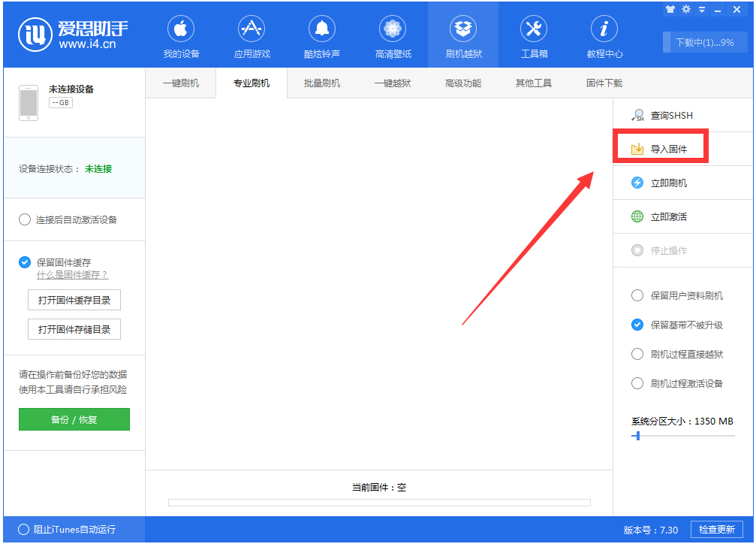Switch to the 批量刷机 tab
This screenshot has width=756, height=544.
[321, 83]
